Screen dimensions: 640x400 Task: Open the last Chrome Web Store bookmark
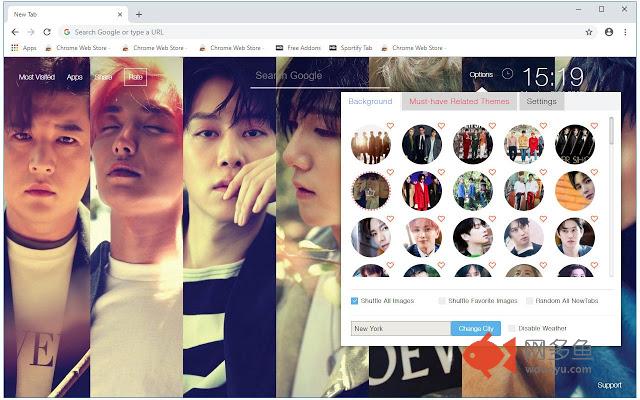coord(412,48)
